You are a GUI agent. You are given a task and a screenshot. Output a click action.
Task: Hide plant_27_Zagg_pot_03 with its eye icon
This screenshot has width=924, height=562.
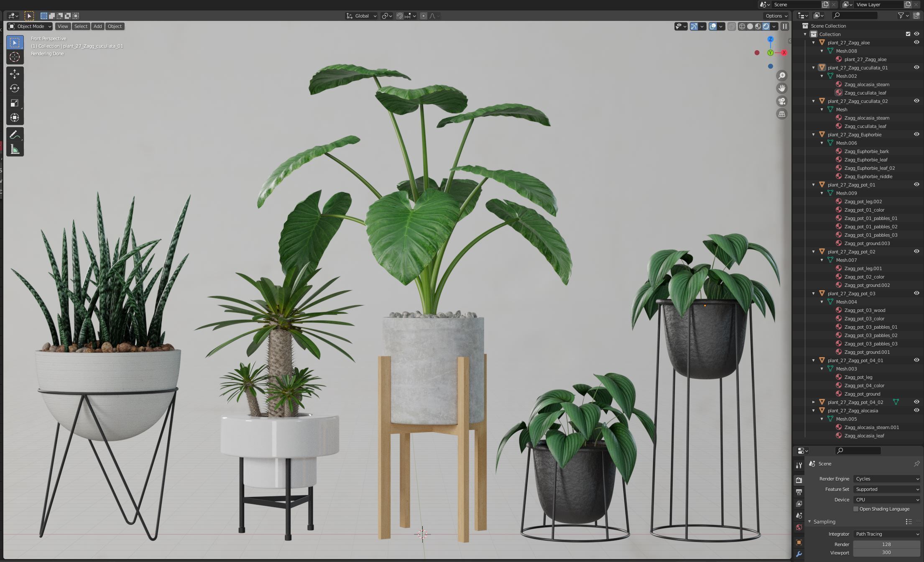pos(916,293)
